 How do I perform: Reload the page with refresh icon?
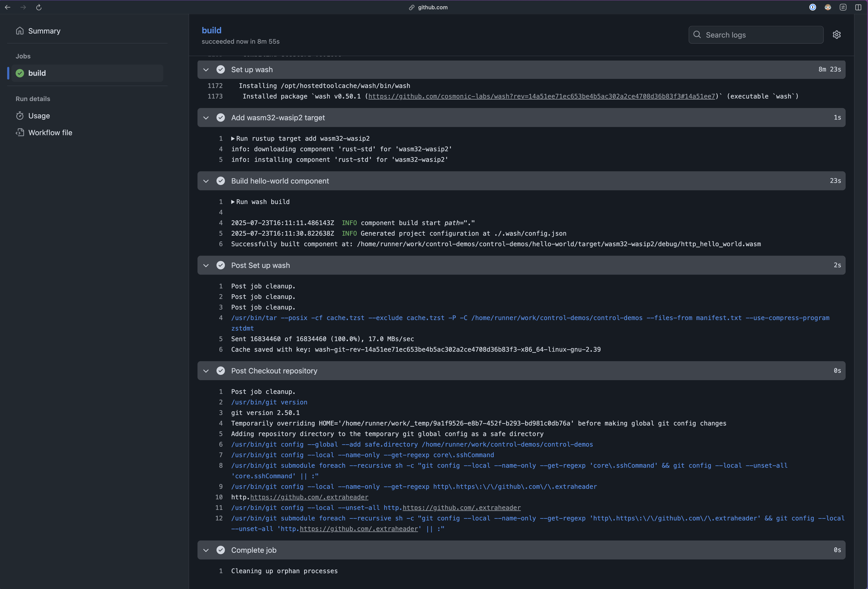38,7
